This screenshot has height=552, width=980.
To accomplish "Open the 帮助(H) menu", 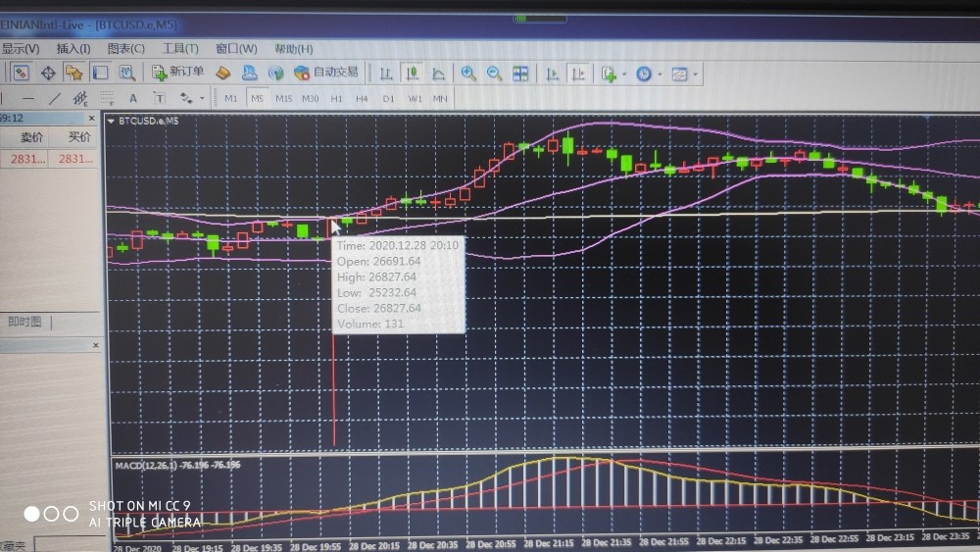I will 293,48.
